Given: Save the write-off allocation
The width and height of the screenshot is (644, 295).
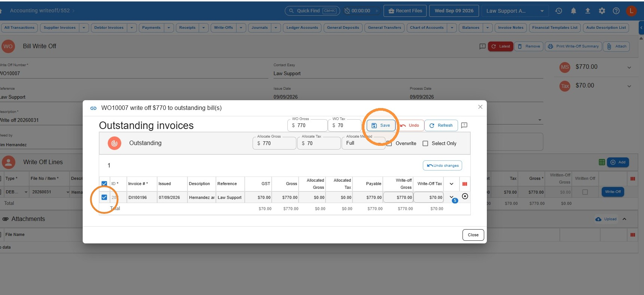Looking at the screenshot, I should (381, 125).
